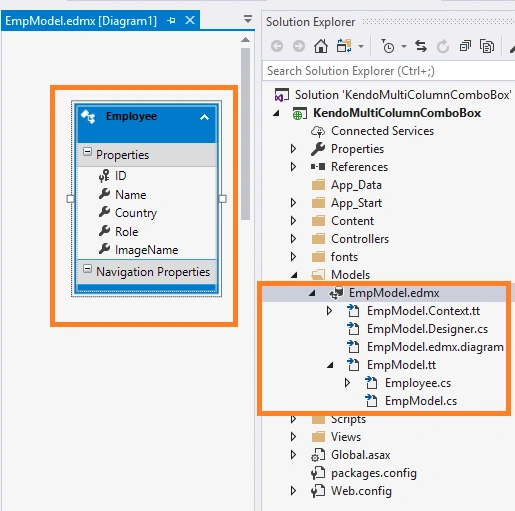515x511 pixels.
Task: Click Sync with Active Document icon
Action: click(x=421, y=46)
